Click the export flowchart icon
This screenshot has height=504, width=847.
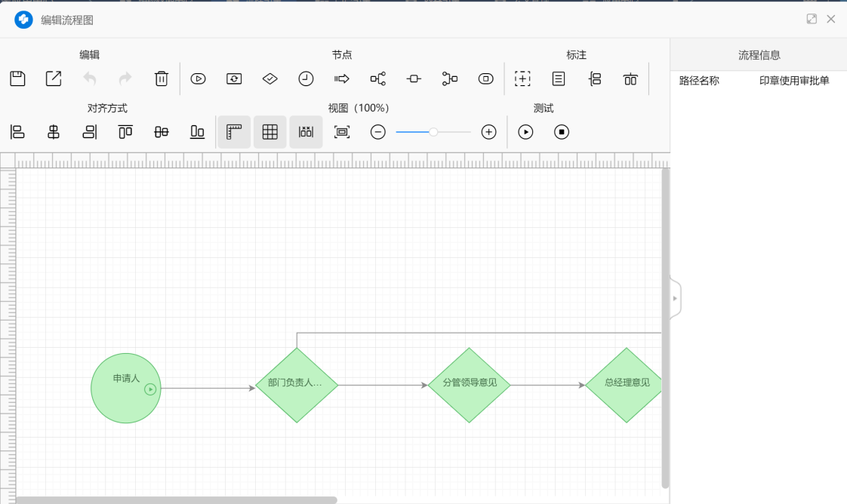pyautogui.click(x=54, y=78)
